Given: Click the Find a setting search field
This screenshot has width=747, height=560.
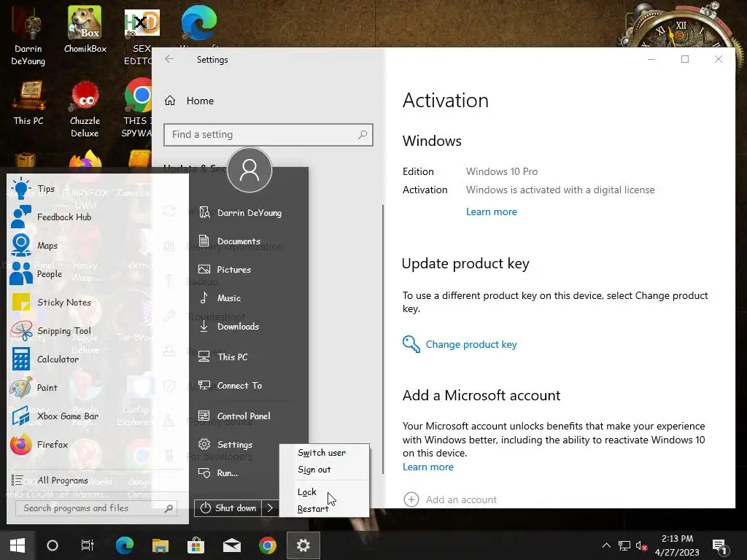Looking at the screenshot, I should 268,135.
